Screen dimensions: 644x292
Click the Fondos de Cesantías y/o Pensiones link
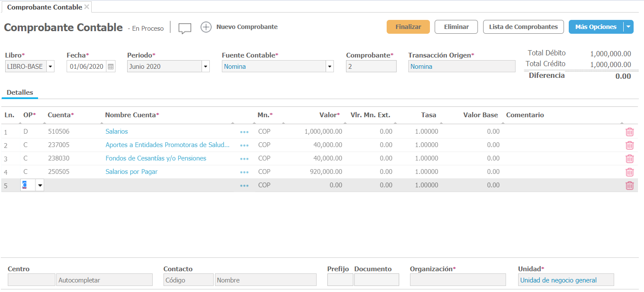[x=156, y=158]
